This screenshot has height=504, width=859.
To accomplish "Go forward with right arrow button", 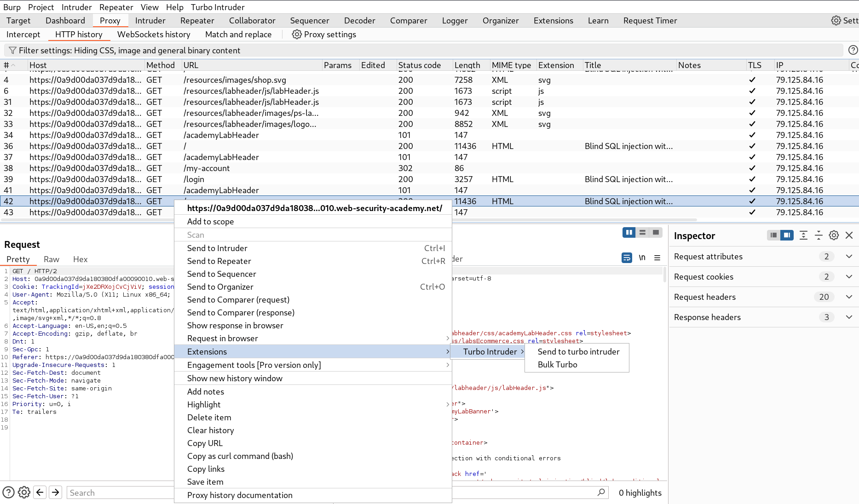I will click(56, 493).
